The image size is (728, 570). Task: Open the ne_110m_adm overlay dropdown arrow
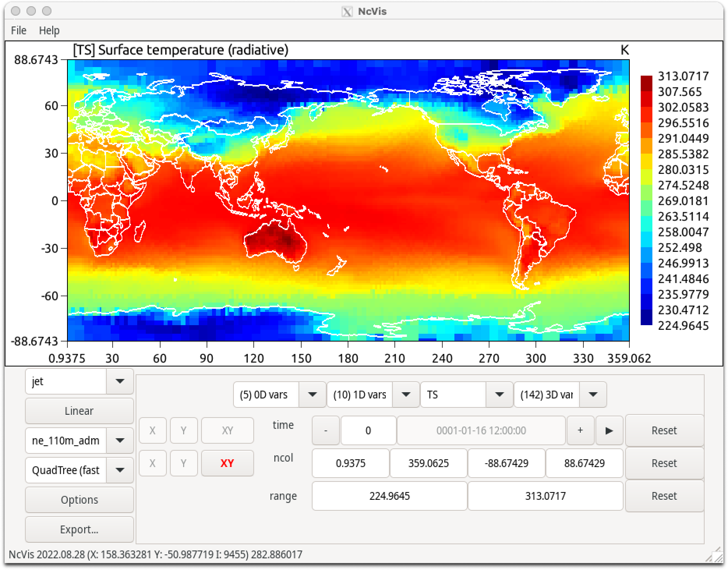120,441
